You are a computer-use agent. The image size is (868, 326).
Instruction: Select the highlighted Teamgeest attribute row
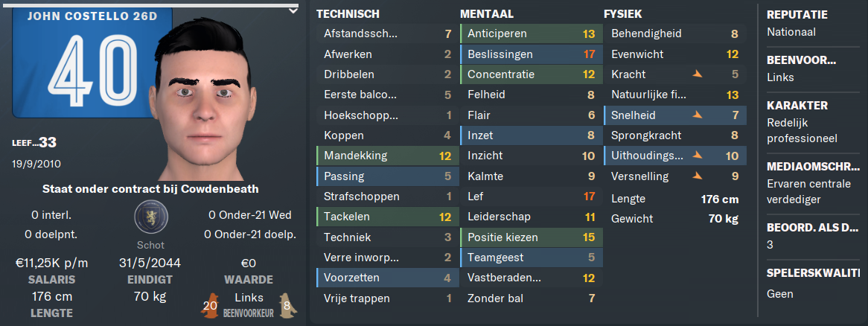point(531,258)
